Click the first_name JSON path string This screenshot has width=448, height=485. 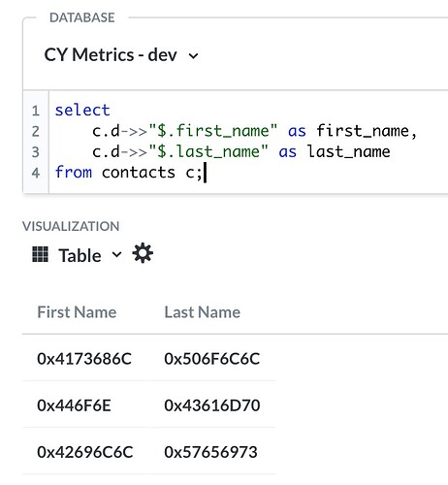coord(213,131)
